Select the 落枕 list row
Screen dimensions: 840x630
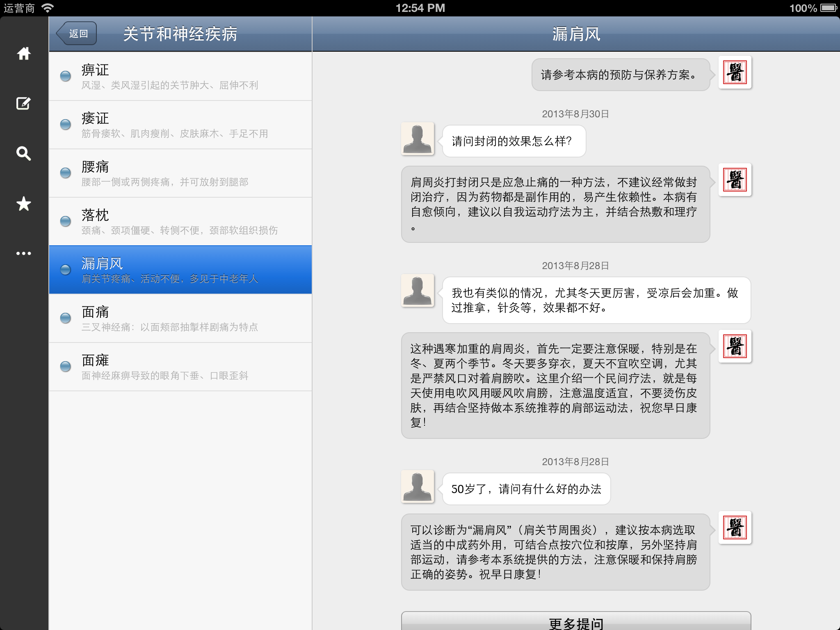(180, 221)
